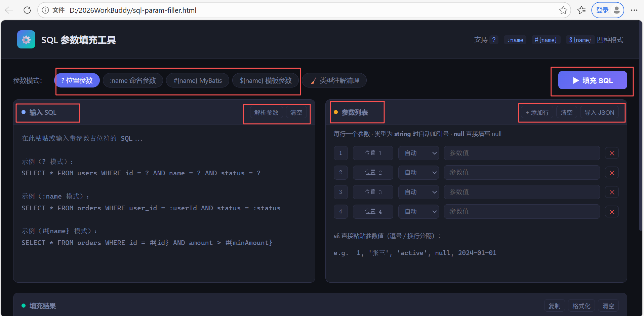Screen dimensions: 644x316
Task: Delete parameter row 3 with red X
Action: 612,192
